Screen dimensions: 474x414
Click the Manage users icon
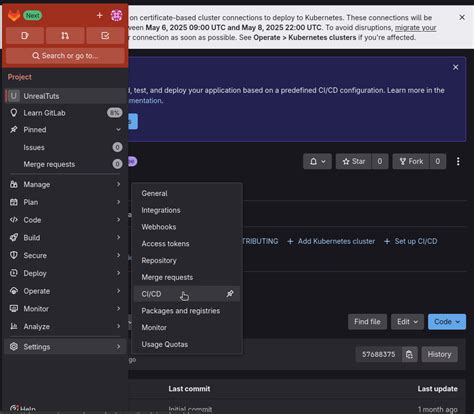[14, 184]
